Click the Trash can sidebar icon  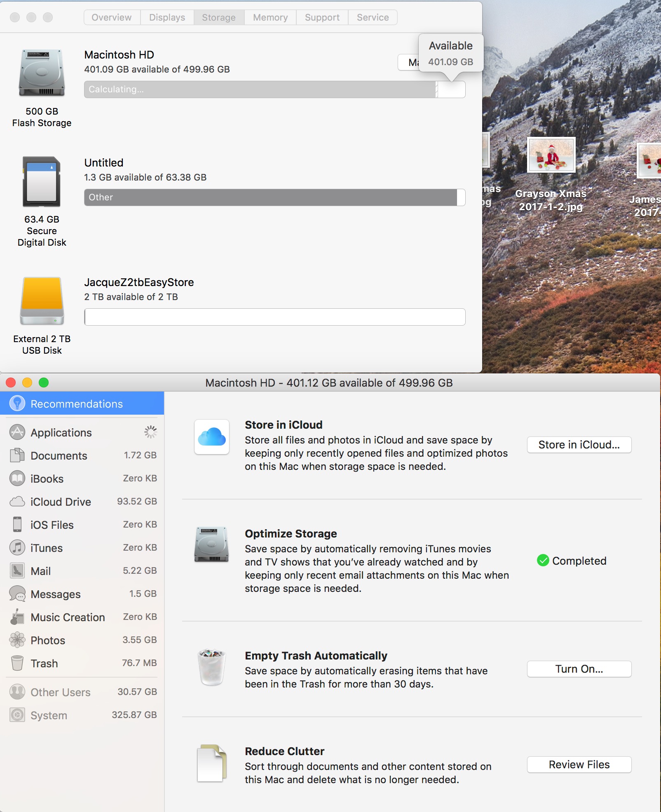(x=17, y=663)
